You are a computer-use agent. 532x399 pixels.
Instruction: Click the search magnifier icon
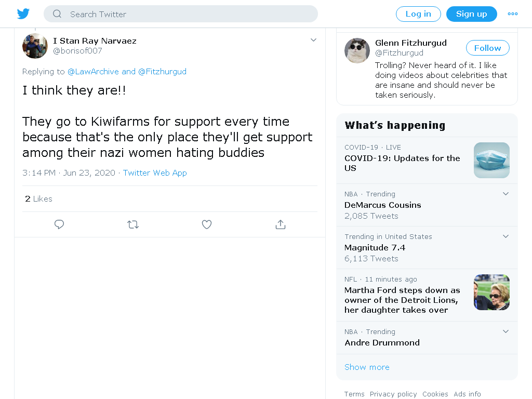coord(57,14)
